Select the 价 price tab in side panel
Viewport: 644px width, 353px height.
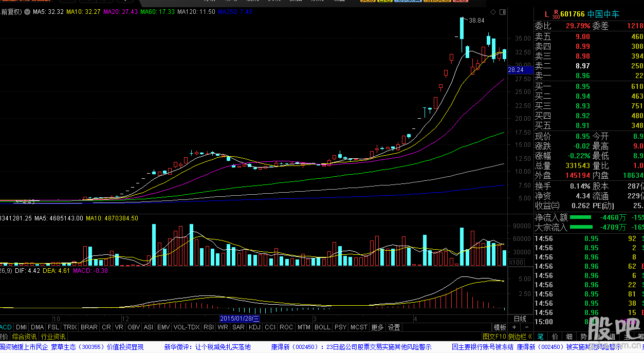click(x=555, y=337)
